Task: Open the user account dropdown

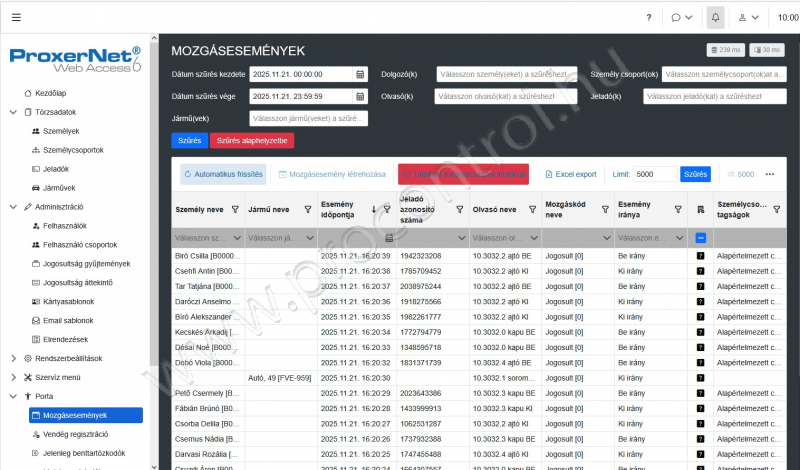Action: pos(746,17)
